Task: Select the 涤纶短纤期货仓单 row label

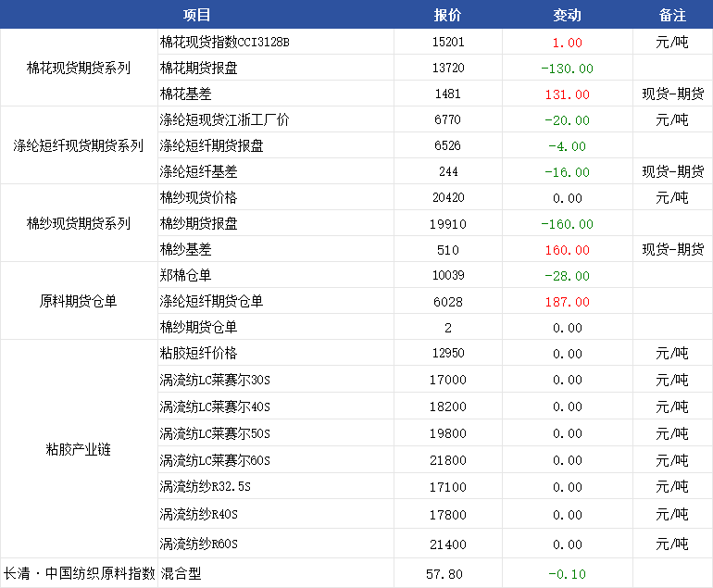Action: coord(211,301)
